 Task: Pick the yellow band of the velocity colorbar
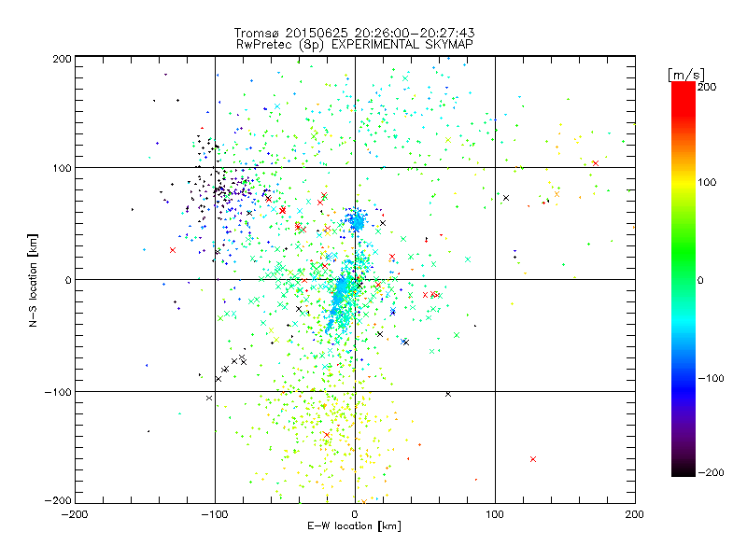[684, 182]
